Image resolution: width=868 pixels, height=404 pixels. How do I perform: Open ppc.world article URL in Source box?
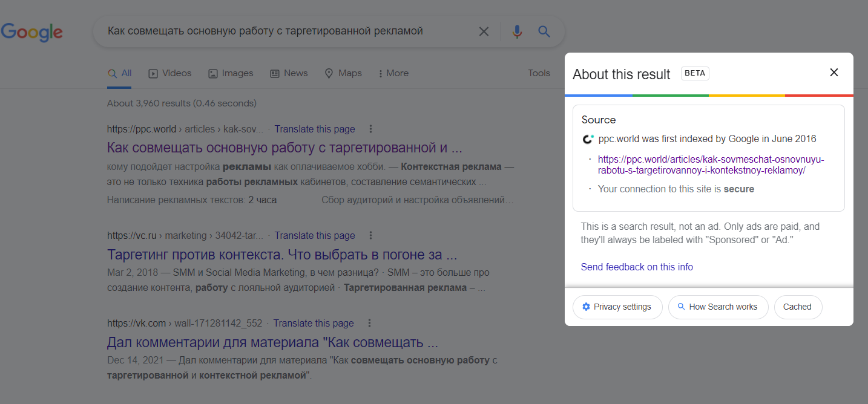tap(711, 165)
